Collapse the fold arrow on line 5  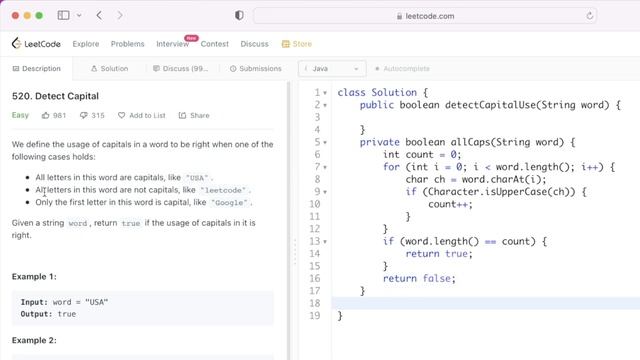[325, 142]
